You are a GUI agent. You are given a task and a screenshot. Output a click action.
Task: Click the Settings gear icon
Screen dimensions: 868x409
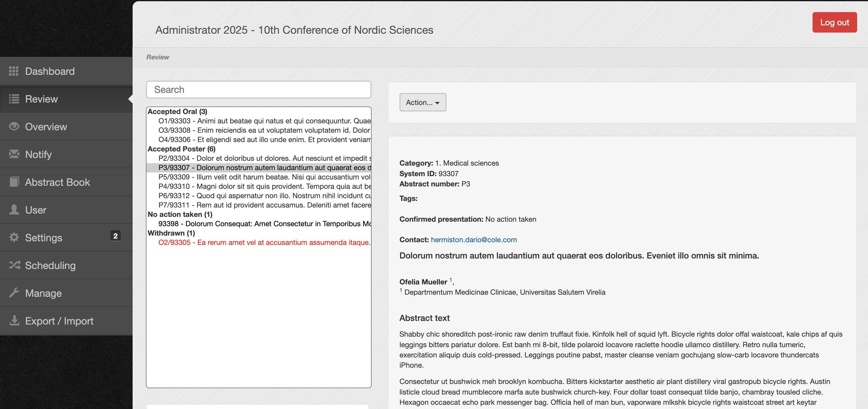click(x=14, y=237)
